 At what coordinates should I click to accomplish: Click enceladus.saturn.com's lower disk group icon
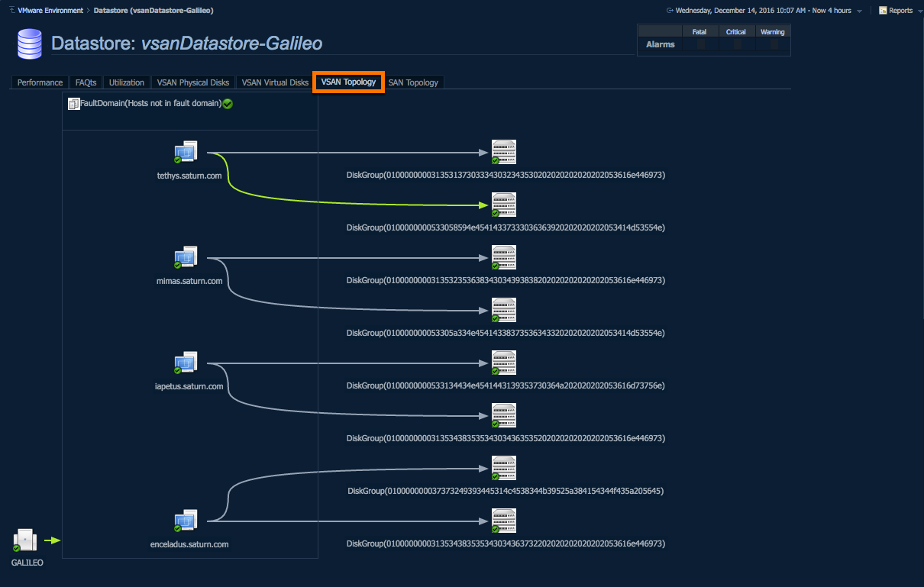pyautogui.click(x=503, y=521)
